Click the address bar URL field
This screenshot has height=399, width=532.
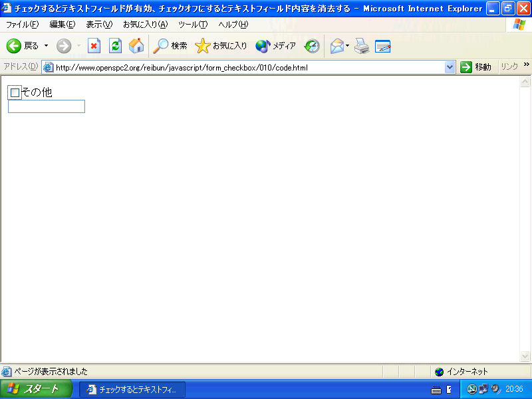pos(249,68)
